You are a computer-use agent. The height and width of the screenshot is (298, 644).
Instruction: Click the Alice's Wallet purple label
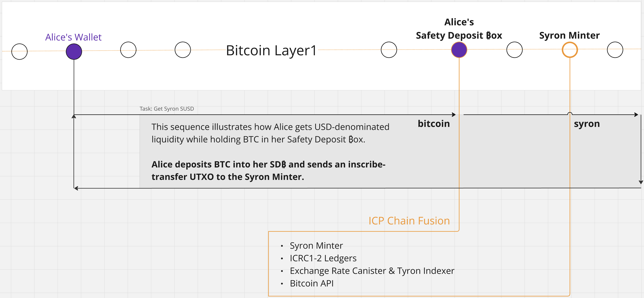pos(73,37)
